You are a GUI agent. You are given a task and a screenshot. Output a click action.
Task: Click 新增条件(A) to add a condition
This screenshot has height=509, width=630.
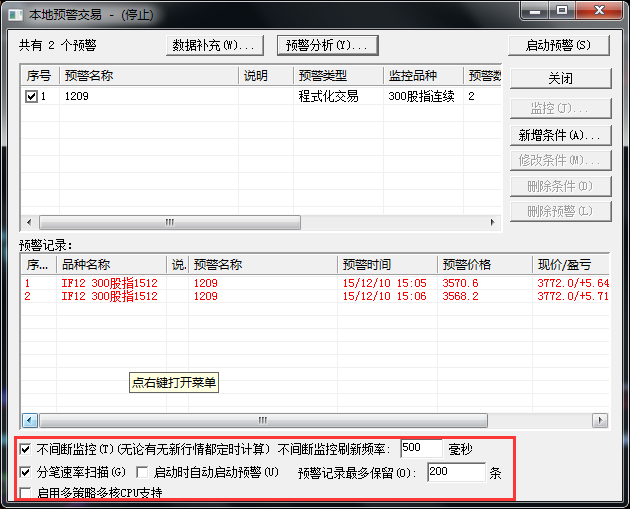pyautogui.click(x=559, y=134)
